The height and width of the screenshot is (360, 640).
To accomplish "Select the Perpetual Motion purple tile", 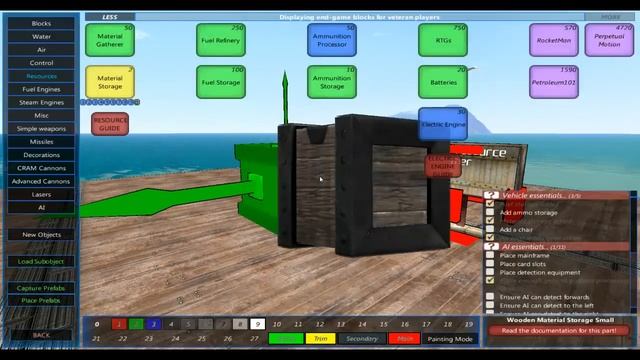I will click(x=609, y=40).
